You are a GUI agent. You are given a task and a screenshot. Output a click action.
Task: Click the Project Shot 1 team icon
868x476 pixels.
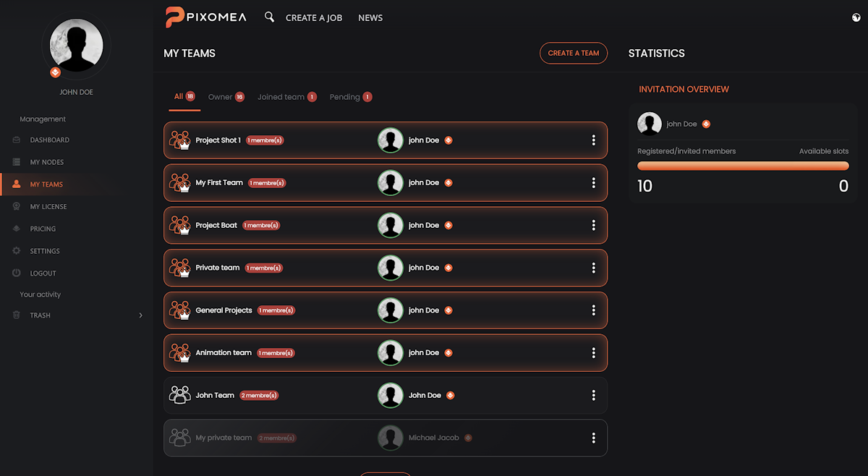(x=179, y=140)
